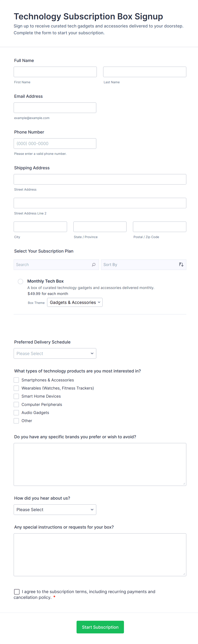
Task: Select the Email Address input box
Action: tap(55, 108)
